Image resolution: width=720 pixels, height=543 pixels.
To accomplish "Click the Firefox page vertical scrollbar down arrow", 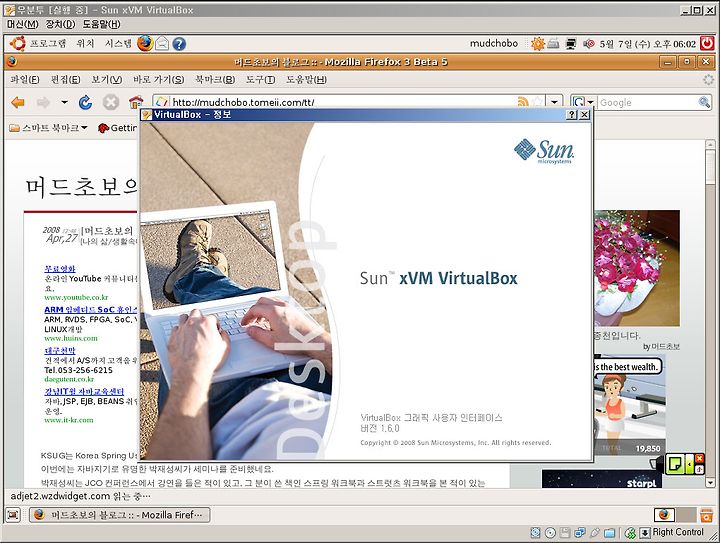I will [x=710, y=483].
